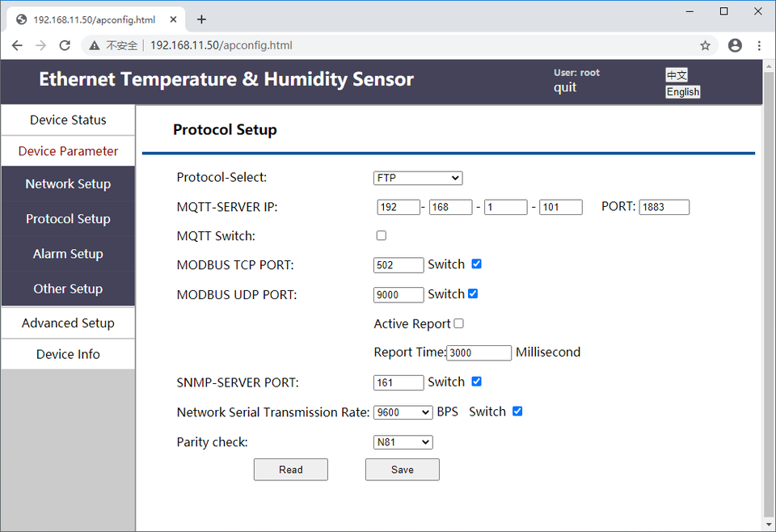Expand the Transmission Rate 9600 dropdown
776x532 pixels.
403,412
